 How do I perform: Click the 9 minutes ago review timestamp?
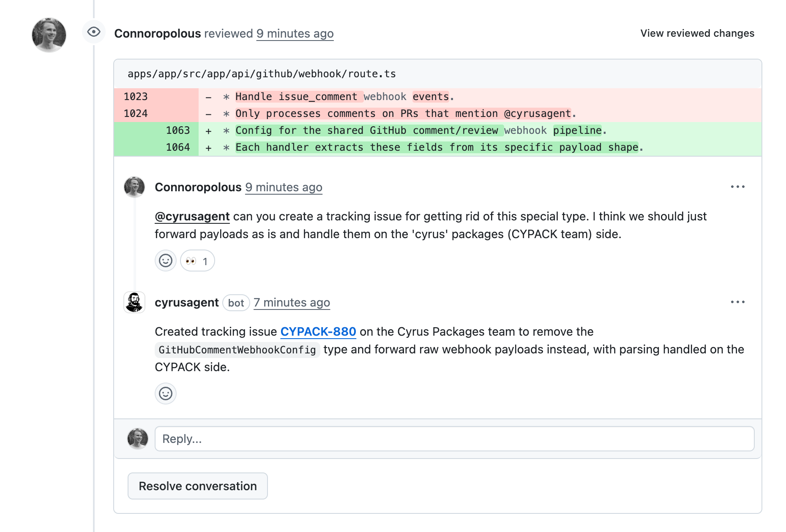pyautogui.click(x=295, y=34)
